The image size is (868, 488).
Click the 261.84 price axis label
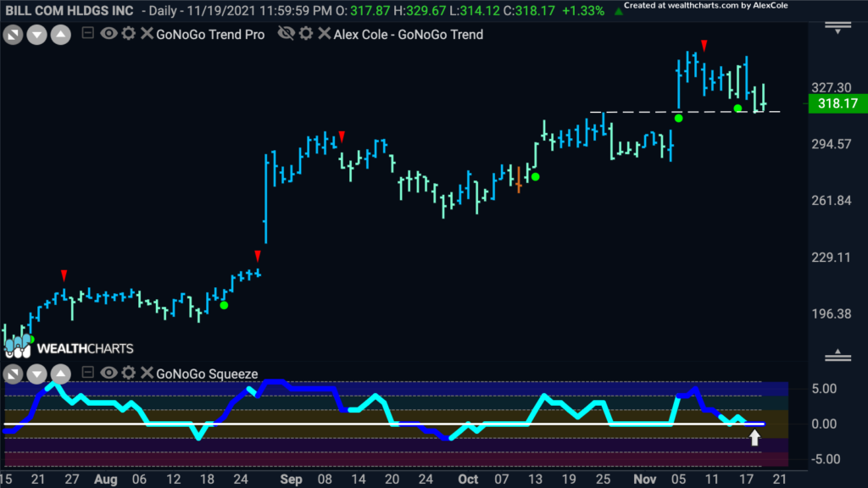pos(831,201)
